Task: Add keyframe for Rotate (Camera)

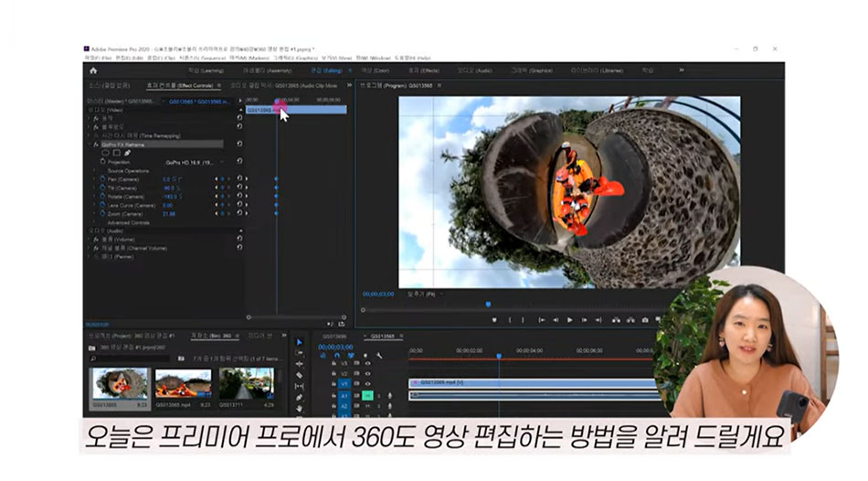Action: [x=223, y=197]
